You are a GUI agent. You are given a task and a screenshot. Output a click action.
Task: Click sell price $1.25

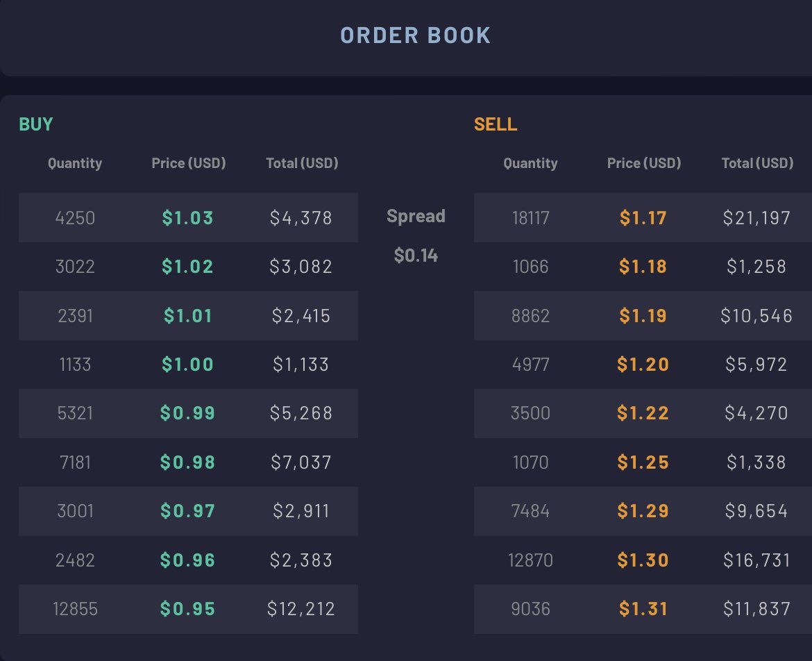pos(643,462)
